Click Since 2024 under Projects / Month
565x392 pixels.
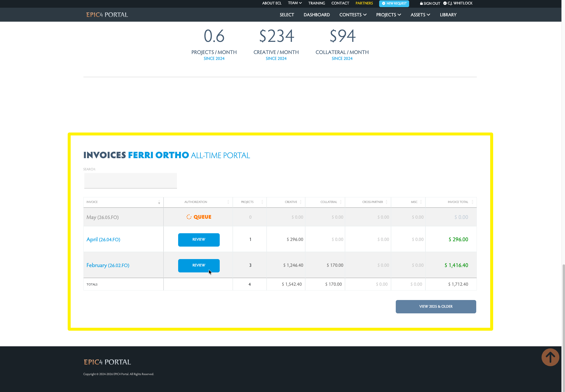click(x=214, y=58)
